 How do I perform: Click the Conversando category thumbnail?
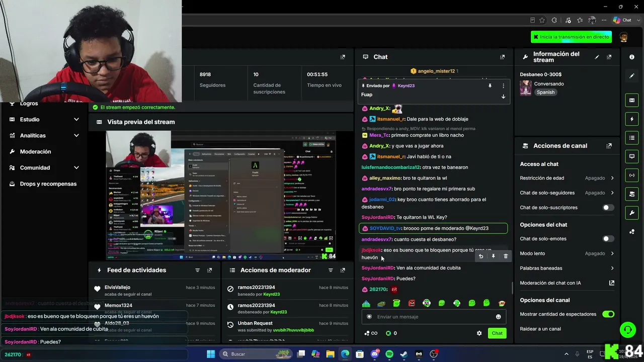click(x=525, y=88)
